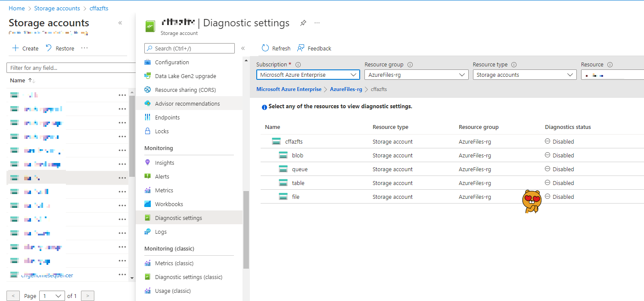Open the page number dropdown

[x=52, y=296]
